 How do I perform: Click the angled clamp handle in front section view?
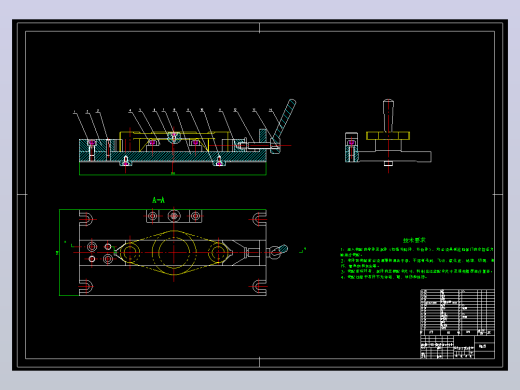tap(284, 122)
